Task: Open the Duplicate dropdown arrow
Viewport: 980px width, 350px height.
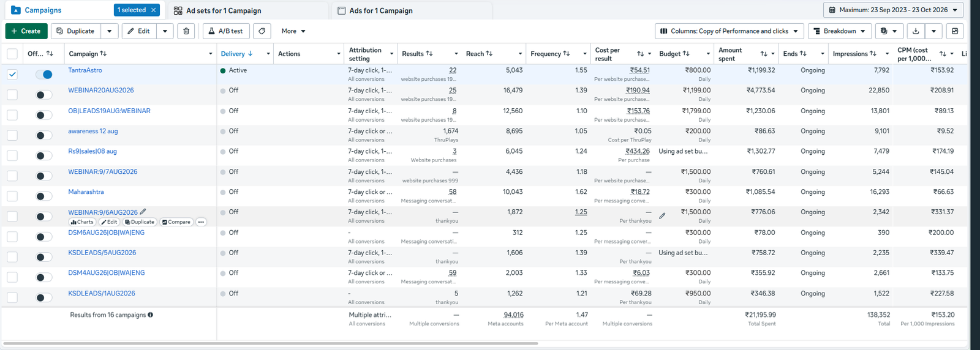Action: point(109,31)
